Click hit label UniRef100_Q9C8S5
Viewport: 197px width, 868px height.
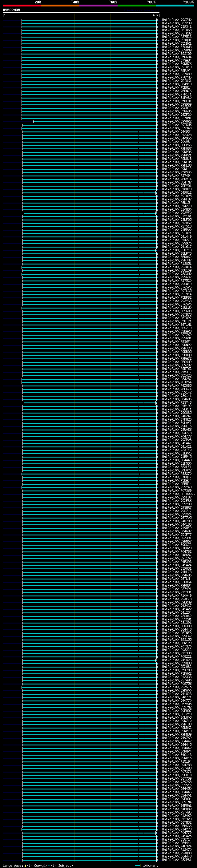pos(177,413)
